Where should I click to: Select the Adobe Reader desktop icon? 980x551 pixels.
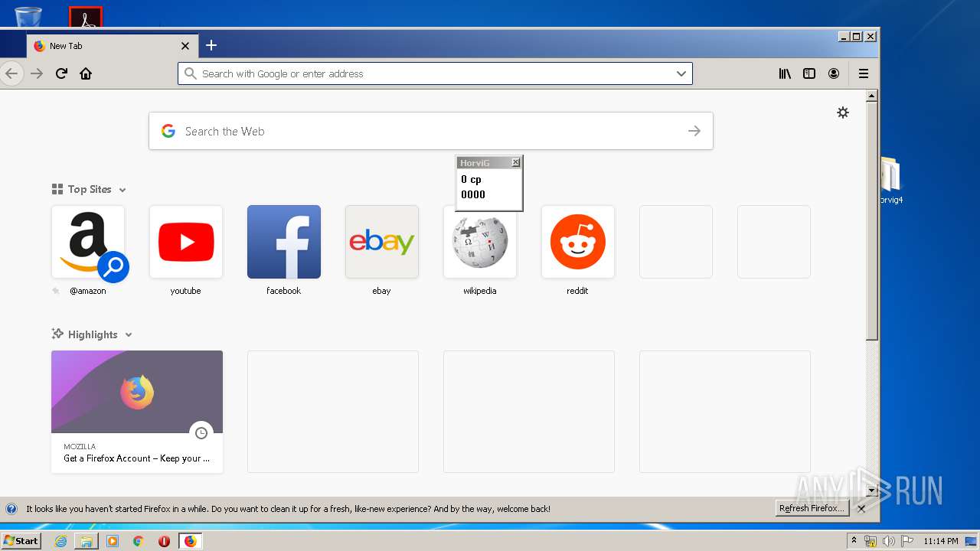[x=86, y=17]
